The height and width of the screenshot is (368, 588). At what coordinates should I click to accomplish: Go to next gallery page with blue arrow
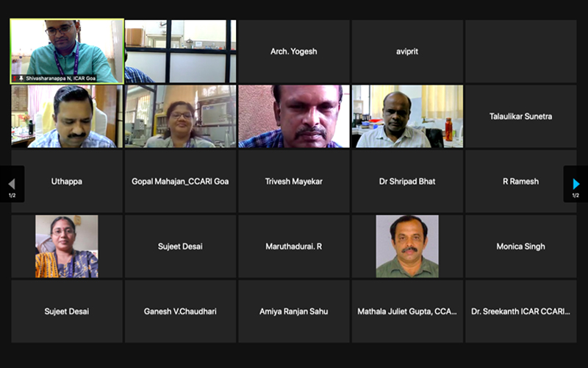576,184
